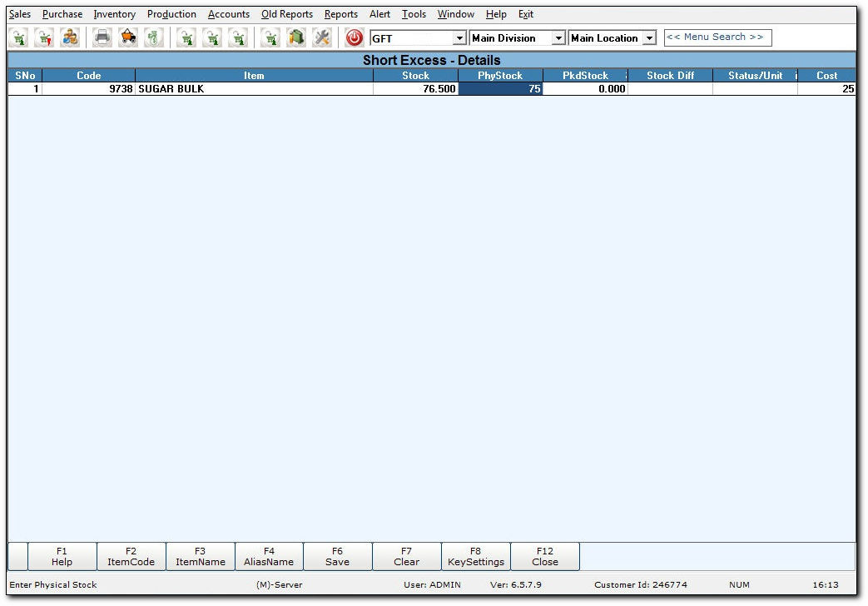
Task: Click the 16:13 clock in status bar
Action: point(826,584)
